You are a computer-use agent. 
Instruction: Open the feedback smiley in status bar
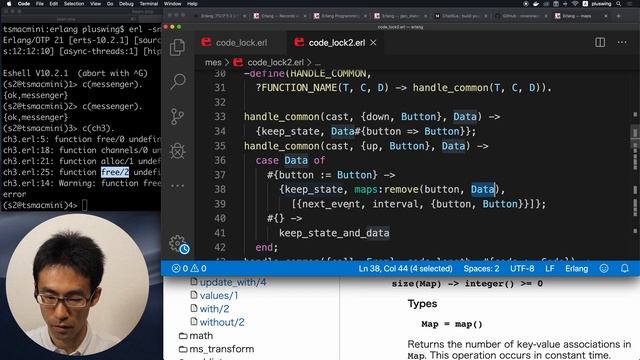604,269
